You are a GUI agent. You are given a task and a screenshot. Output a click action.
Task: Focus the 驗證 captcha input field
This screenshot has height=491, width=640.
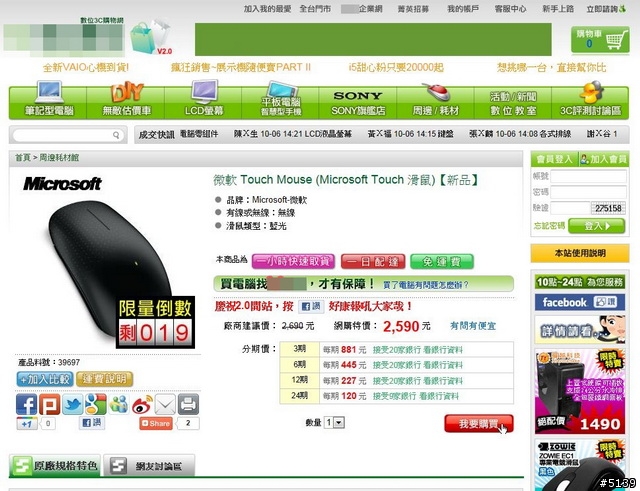tap(570, 208)
